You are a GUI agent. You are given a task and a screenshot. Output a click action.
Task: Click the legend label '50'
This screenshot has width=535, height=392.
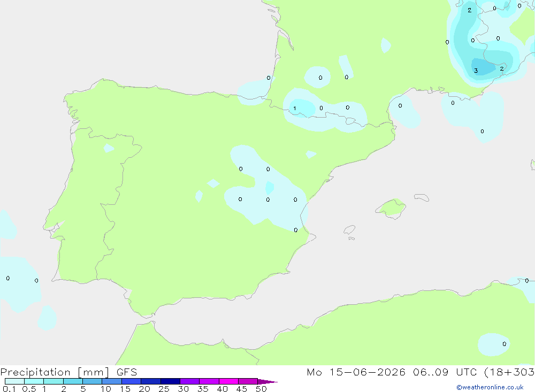261,389
